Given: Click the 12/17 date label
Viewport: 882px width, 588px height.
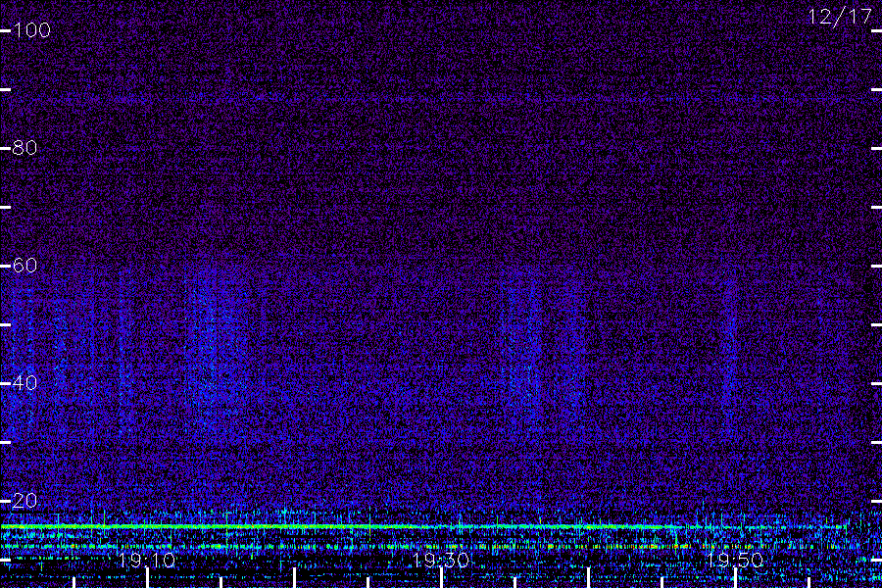Looking at the screenshot, I should point(839,17).
